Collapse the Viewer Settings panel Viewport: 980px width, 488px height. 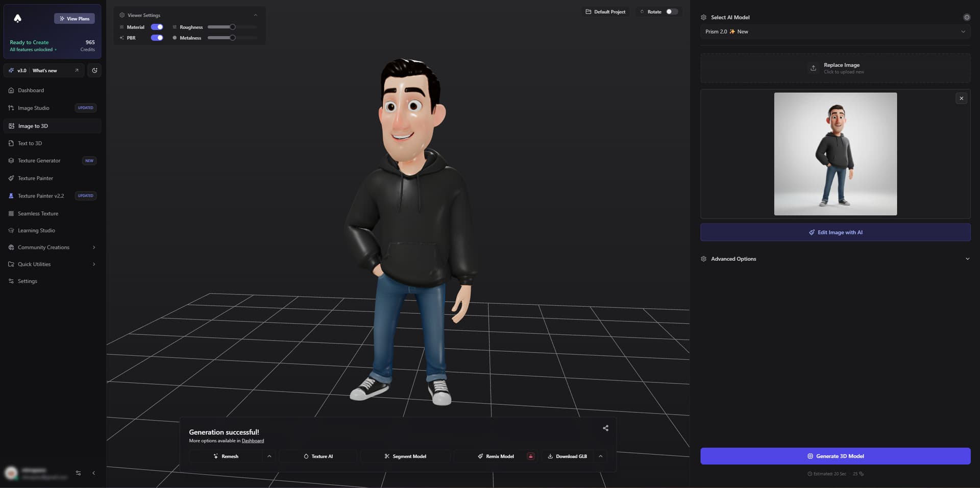pyautogui.click(x=256, y=15)
